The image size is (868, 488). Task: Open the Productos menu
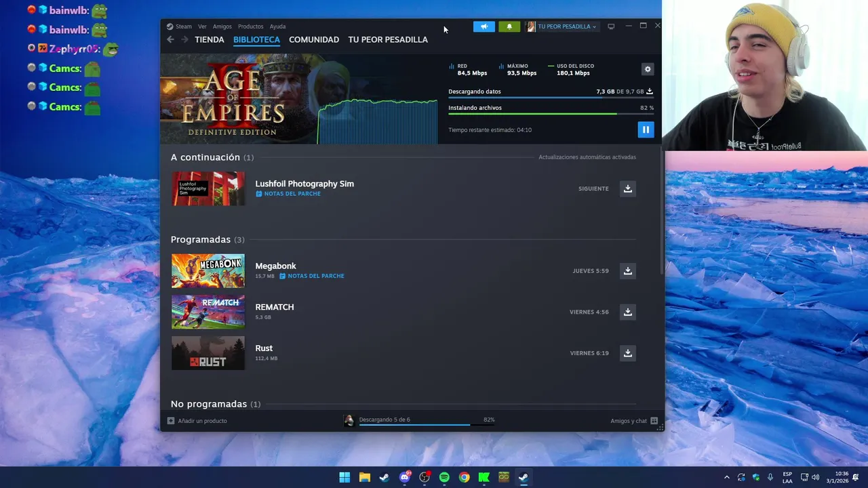pos(251,26)
